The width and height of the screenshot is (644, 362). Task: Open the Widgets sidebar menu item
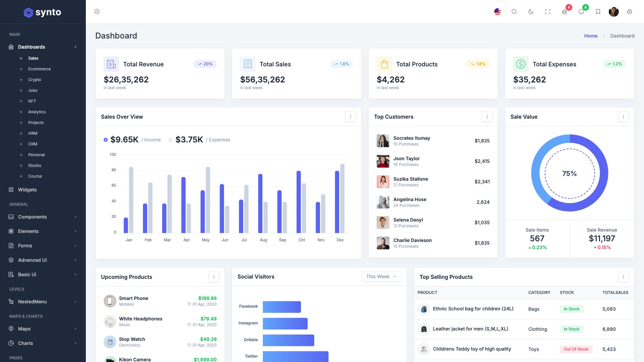tap(27, 190)
